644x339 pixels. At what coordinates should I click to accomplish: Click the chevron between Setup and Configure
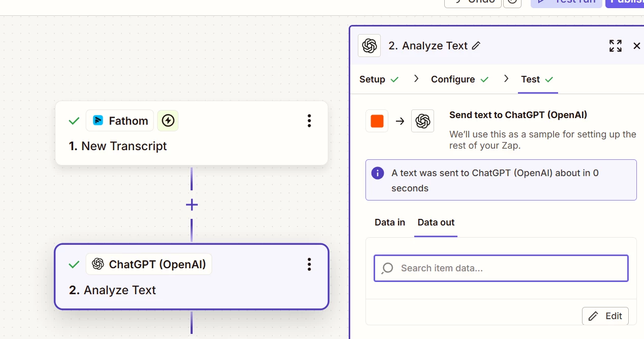click(x=416, y=79)
